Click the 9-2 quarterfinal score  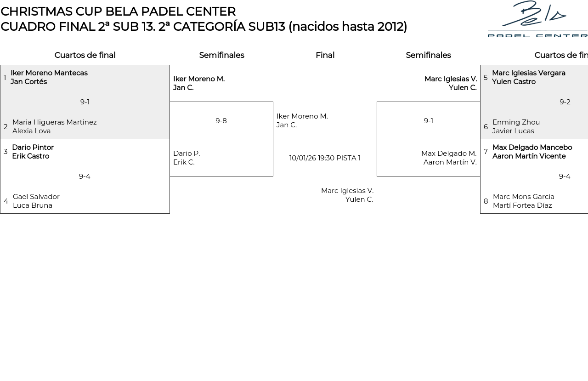tap(565, 102)
